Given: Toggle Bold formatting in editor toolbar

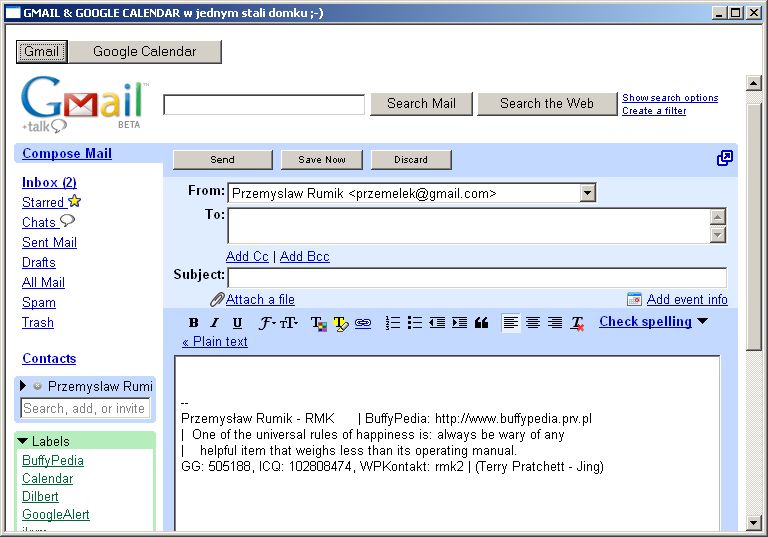Looking at the screenshot, I should pos(193,322).
